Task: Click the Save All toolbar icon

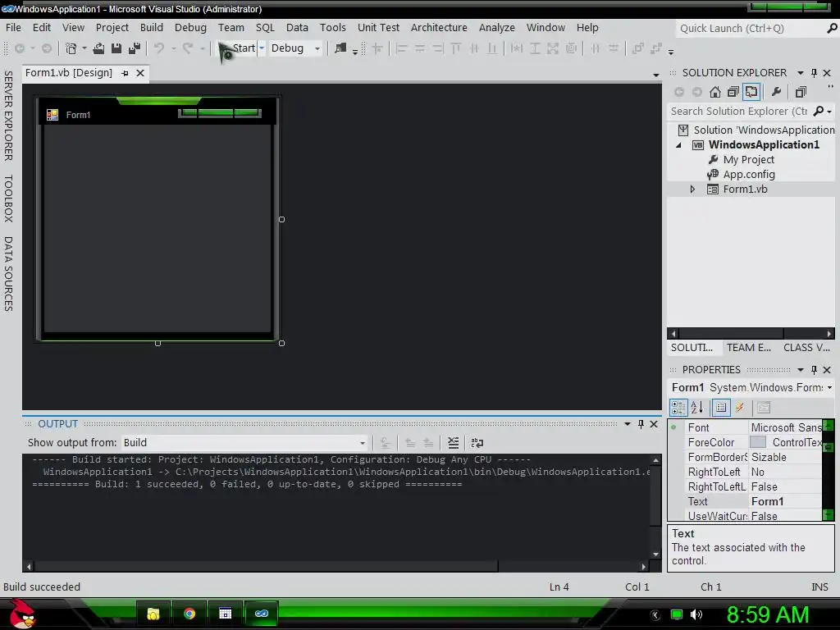Action: (x=135, y=48)
